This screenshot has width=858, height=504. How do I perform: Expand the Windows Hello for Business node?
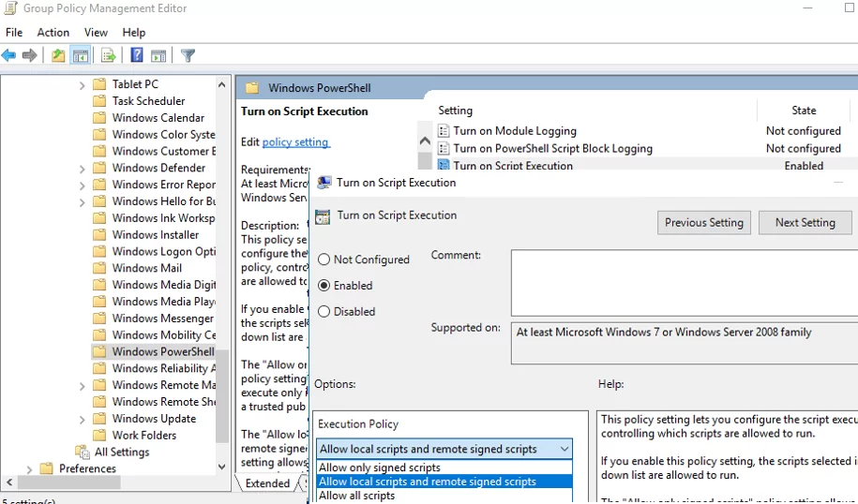pos(83,202)
